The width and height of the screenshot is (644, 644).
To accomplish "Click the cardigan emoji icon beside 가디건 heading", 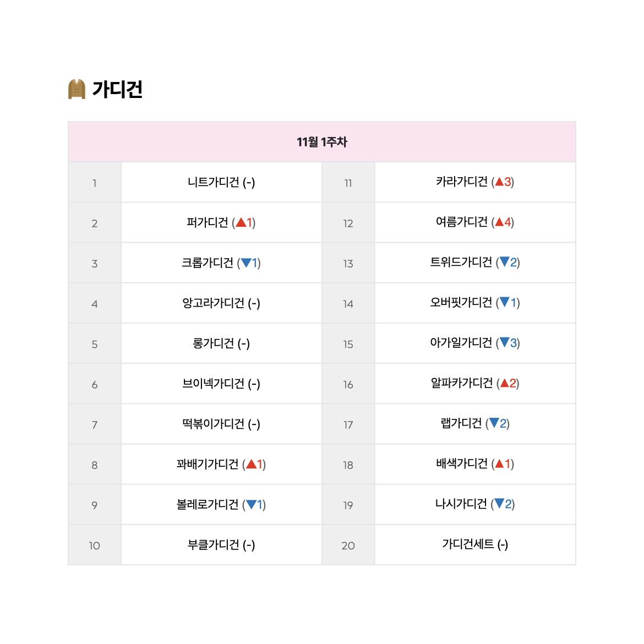I will pyautogui.click(x=77, y=89).
